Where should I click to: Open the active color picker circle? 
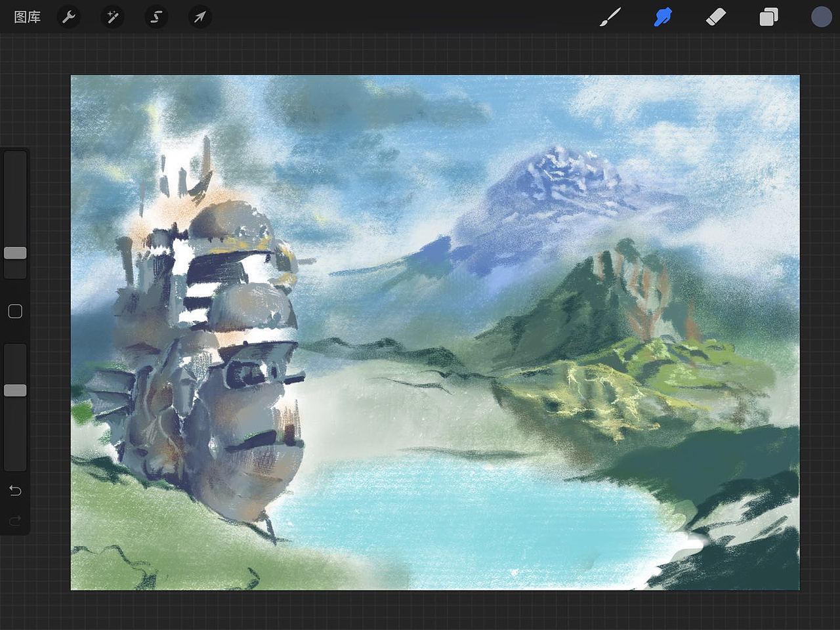tap(821, 17)
